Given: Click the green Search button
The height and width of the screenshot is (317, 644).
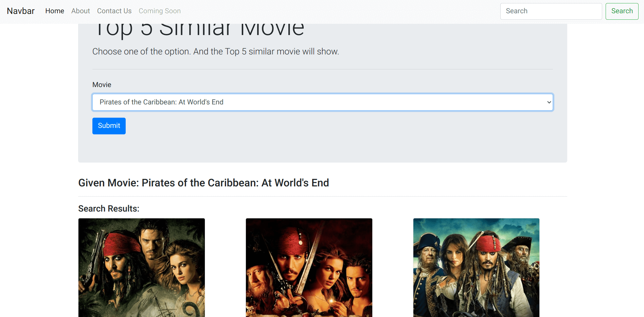Looking at the screenshot, I should [622, 11].
